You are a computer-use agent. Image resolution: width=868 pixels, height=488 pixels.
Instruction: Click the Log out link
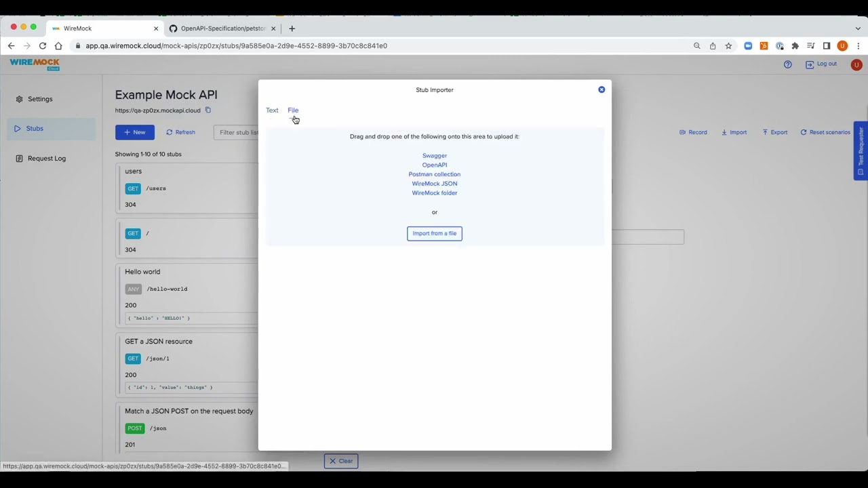[821, 64]
